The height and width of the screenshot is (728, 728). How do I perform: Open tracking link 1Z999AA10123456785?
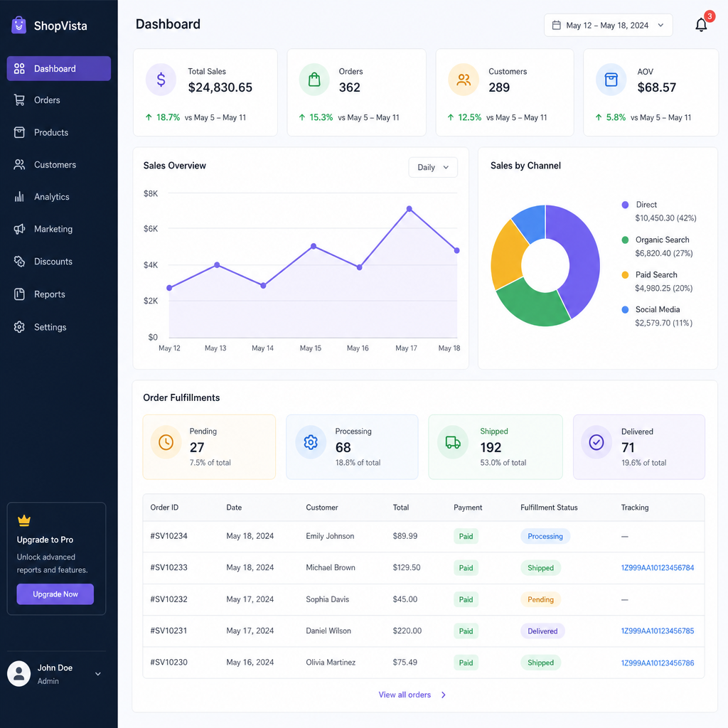658,631
